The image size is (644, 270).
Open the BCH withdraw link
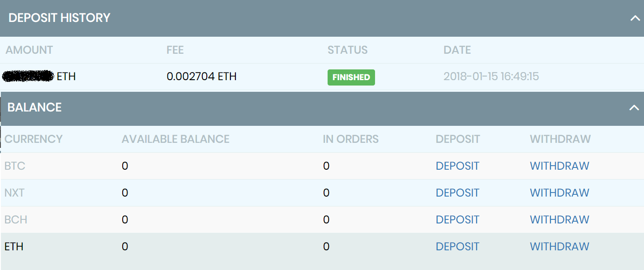click(559, 220)
